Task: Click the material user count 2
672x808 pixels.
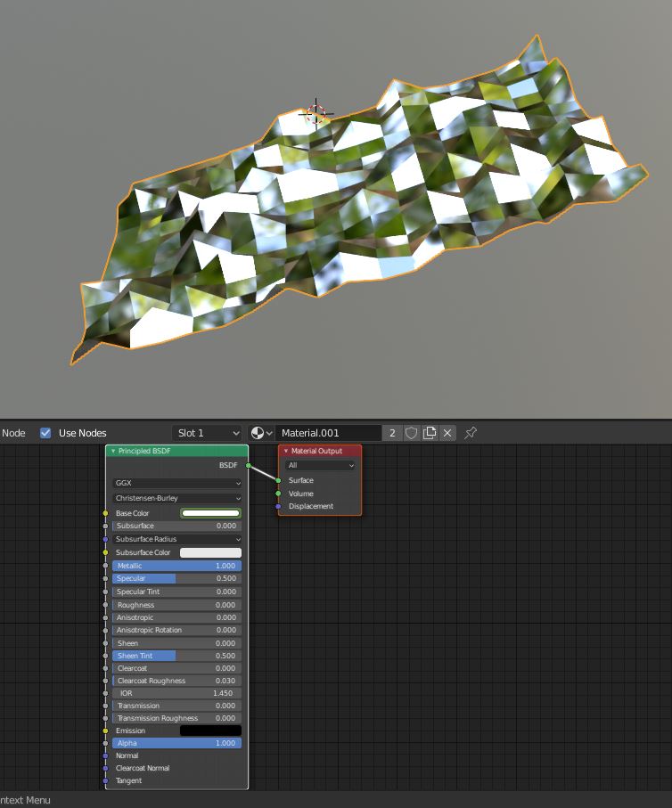Action: pyautogui.click(x=392, y=433)
